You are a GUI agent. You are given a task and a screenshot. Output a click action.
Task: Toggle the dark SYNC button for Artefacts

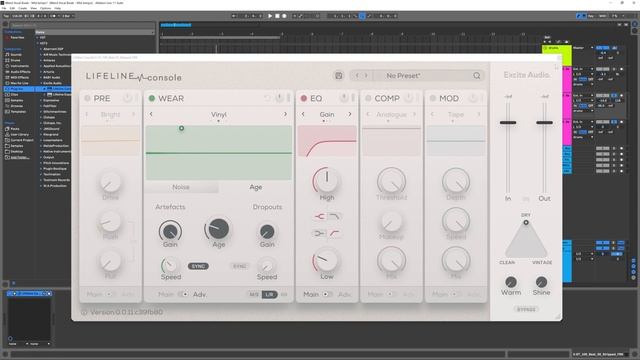pyautogui.click(x=198, y=266)
